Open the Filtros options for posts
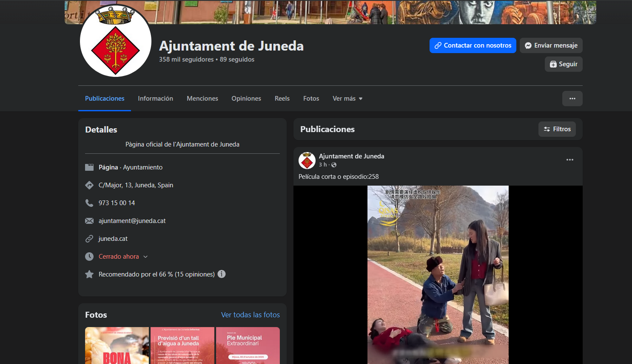The width and height of the screenshot is (632, 364). (x=557, y=129)
